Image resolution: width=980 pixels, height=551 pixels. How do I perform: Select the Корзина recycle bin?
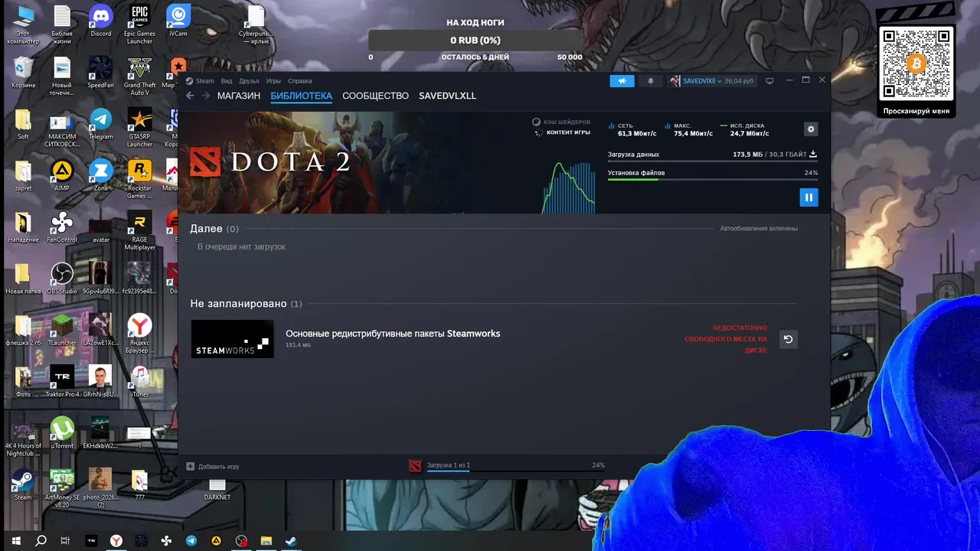click(23, 73)
